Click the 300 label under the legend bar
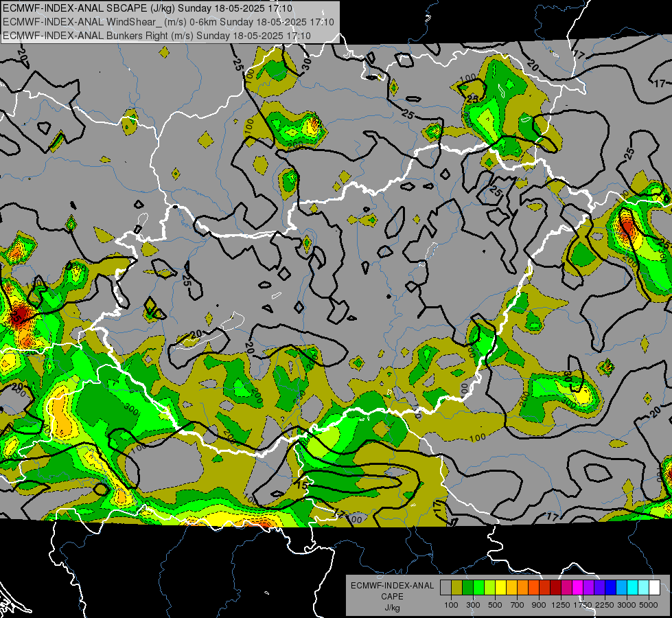The width and height of the screenshot is (672, 618). point(473,605)
